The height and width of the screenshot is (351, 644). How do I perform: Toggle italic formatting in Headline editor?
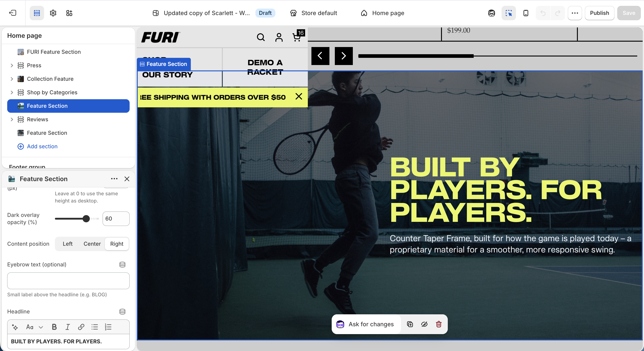(67, 327)
